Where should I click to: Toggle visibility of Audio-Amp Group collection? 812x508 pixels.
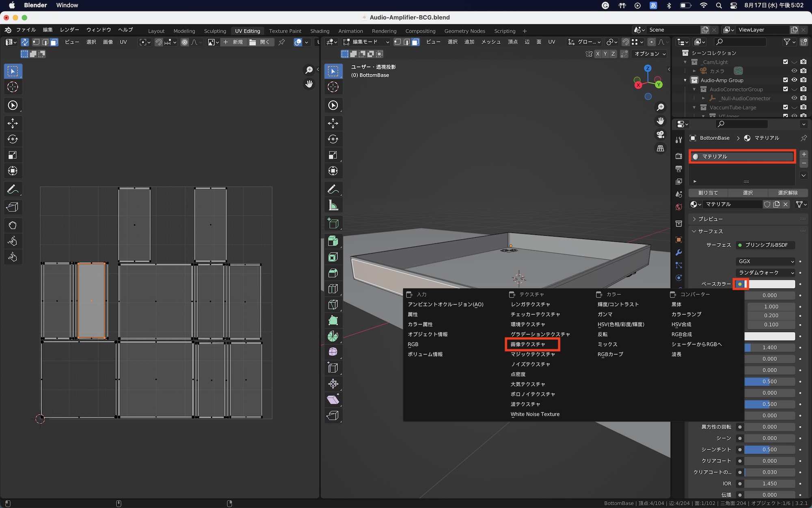coord(794,80)
